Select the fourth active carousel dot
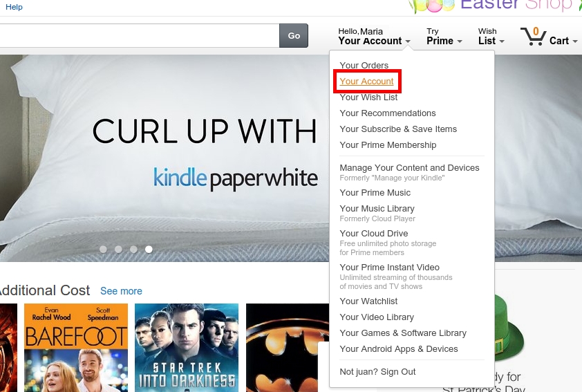Screen dimensions: 582x392 [149, 250]
